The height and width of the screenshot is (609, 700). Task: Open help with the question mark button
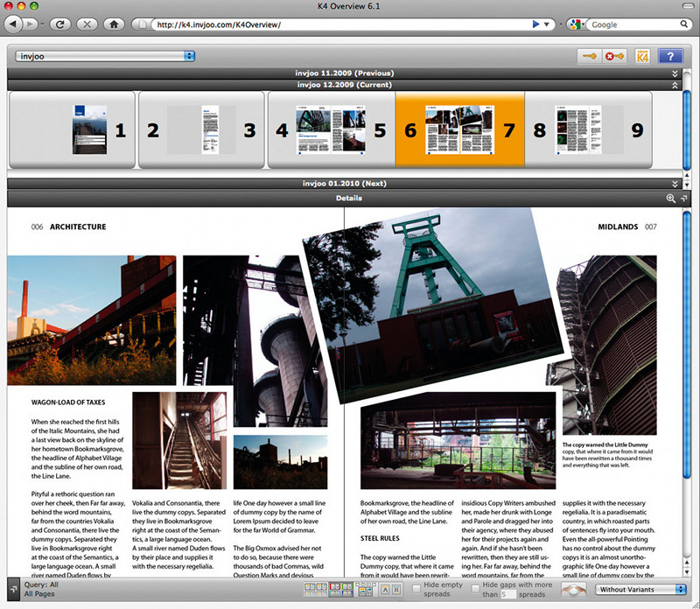[x=670, y=57]
